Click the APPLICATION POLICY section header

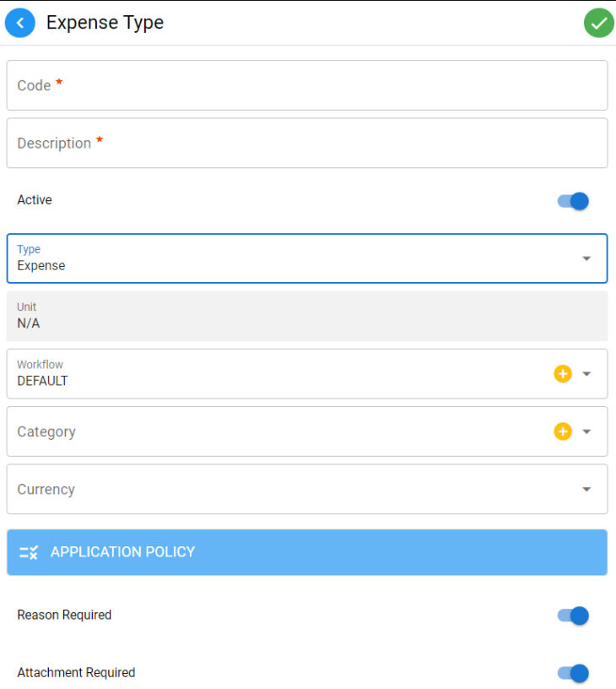tap(122, 552)
